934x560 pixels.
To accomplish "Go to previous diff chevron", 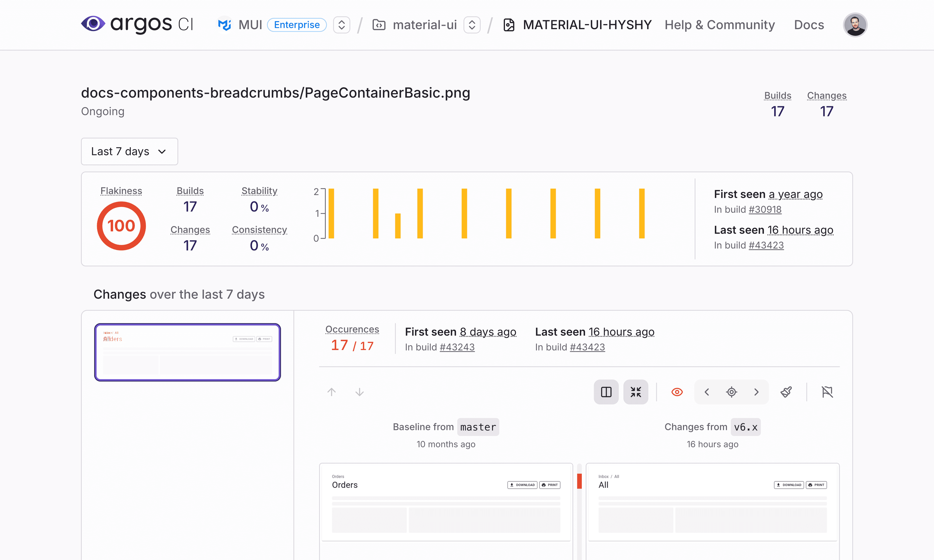I will click(x=707, y=392).
